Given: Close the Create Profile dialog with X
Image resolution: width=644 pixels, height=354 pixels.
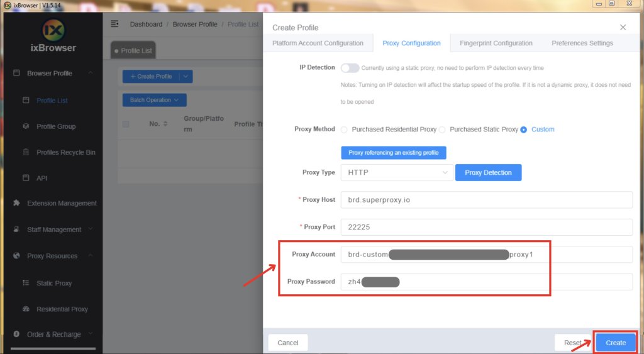Looking at the screenshot, I should pos(623,28).
